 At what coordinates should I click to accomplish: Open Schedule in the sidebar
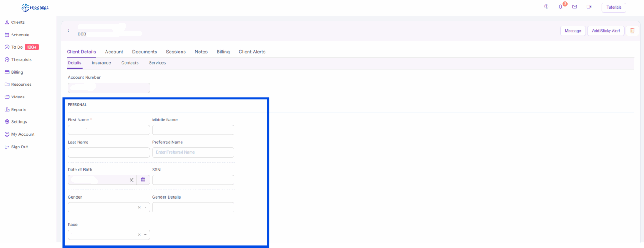[20, 35]
